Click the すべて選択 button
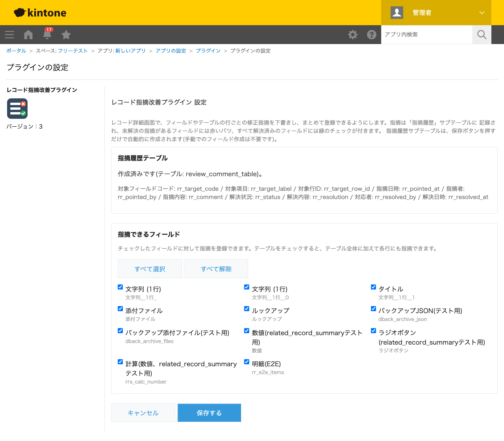The image size is (504, 441). 150,269
